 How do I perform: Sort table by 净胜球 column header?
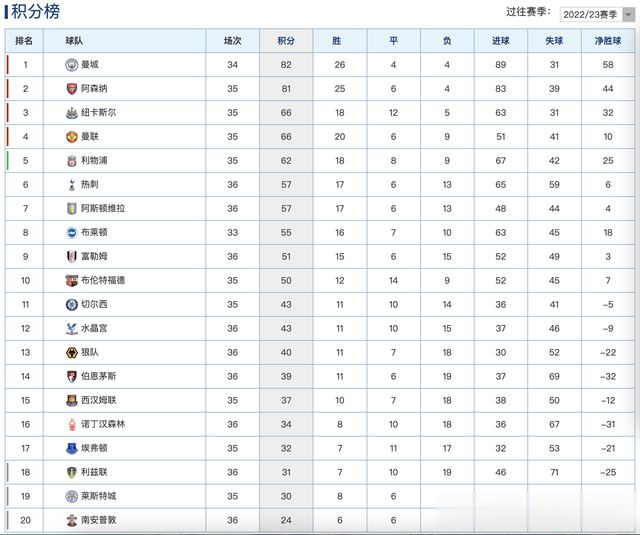[x=608, y=41]
